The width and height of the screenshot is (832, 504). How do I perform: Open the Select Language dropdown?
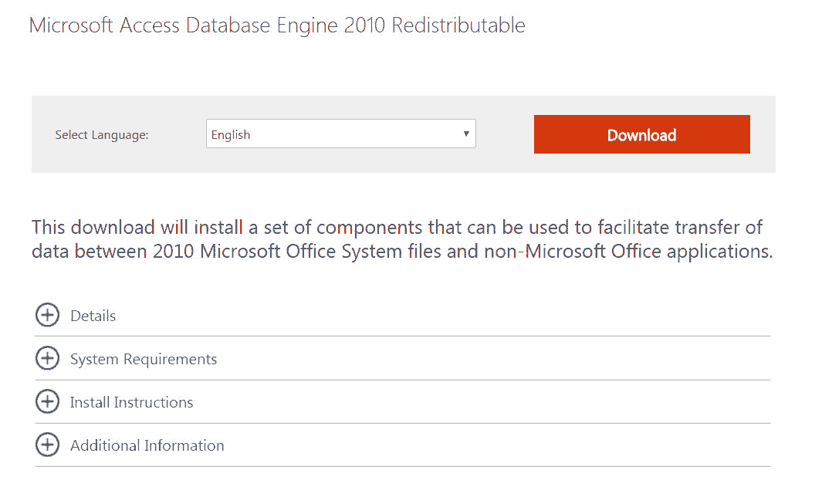click(x=340, y=134)
